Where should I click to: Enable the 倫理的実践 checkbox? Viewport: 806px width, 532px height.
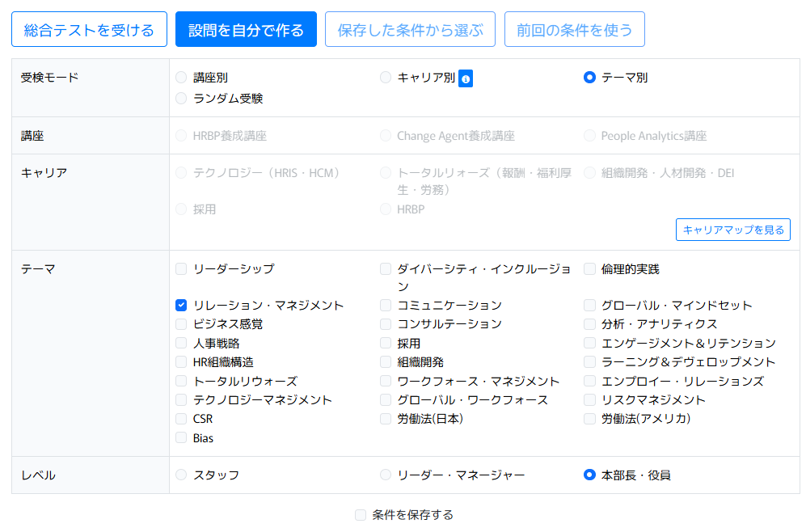point(590,268)
